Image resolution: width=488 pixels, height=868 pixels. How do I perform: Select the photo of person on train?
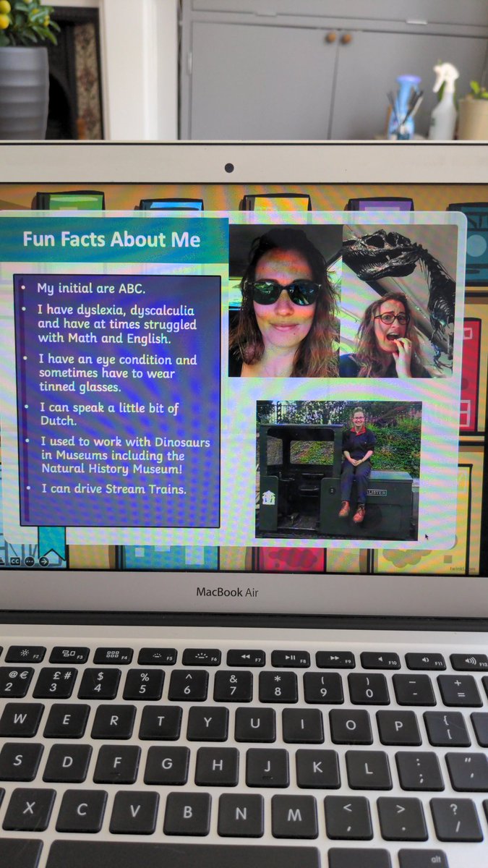click(338, 470)
